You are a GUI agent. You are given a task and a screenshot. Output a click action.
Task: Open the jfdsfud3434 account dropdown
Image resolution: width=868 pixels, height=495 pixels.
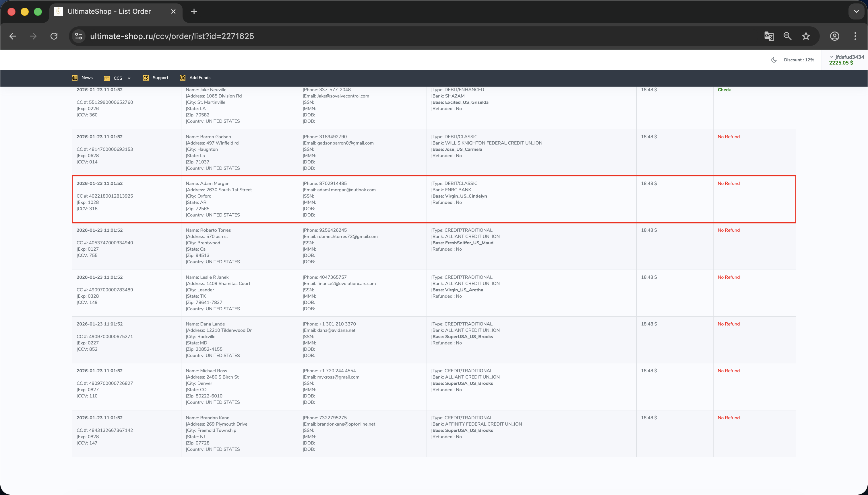click(x=846, y=57)
